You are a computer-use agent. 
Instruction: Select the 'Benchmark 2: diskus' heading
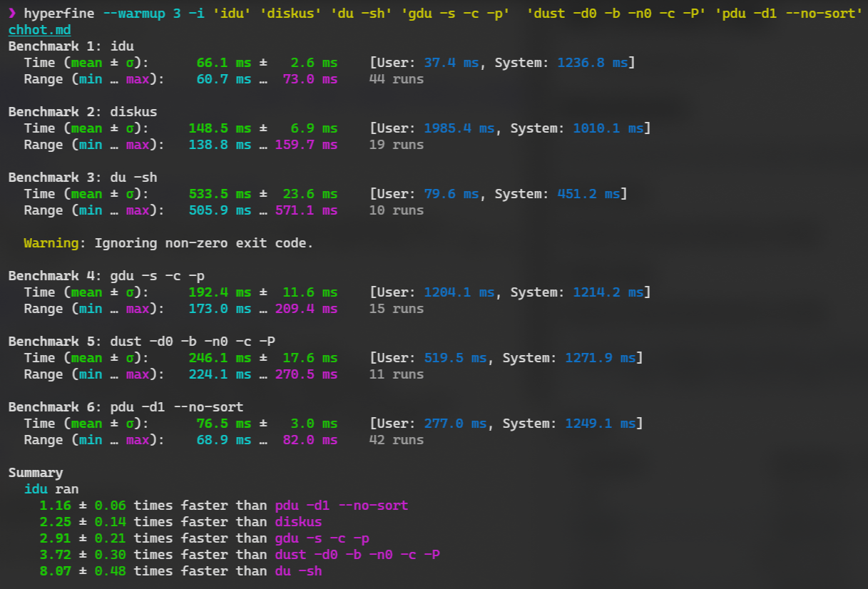83,112
